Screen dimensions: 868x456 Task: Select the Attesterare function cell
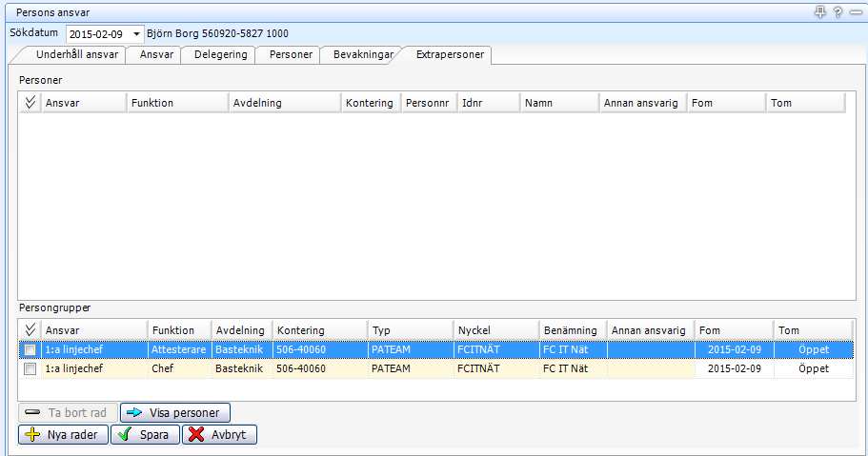(179, 349)
